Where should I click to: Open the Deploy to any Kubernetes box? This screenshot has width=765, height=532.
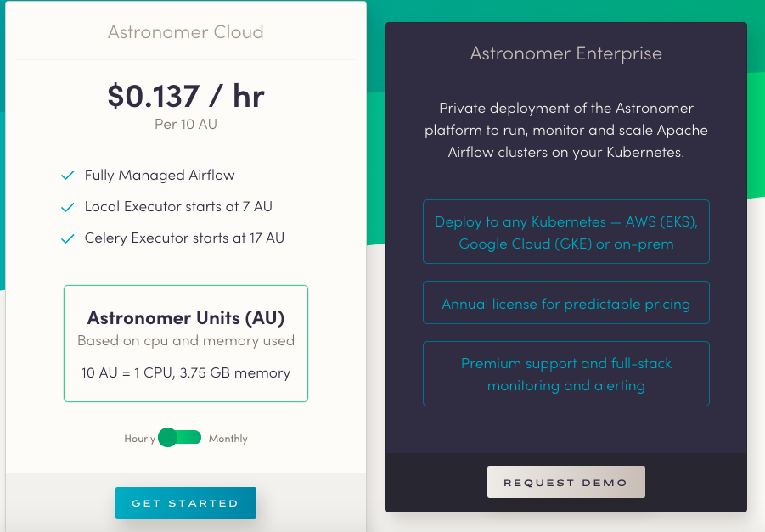tap(566, 232)
